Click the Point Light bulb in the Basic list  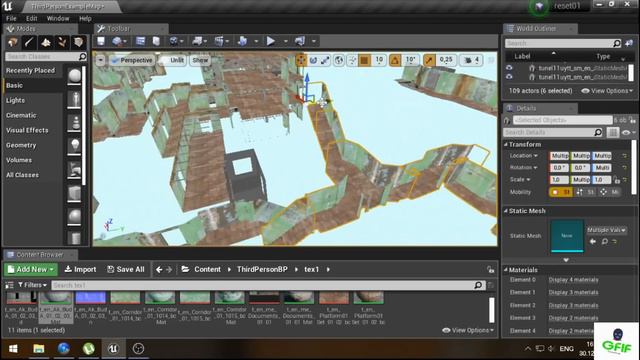point(74,145)
